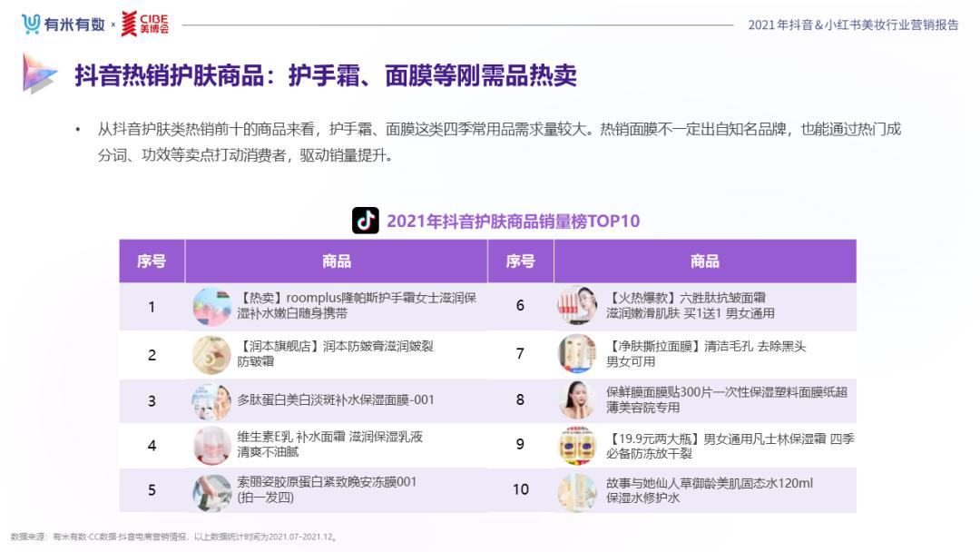This screenshot has width=980, height=552.
Task: Select 润本防皴膏 product thumbnail
Action: 211,354
